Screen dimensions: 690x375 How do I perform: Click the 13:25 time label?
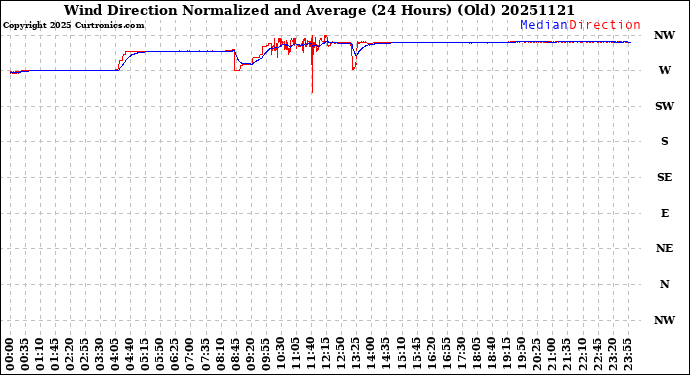tap(355, 355)
